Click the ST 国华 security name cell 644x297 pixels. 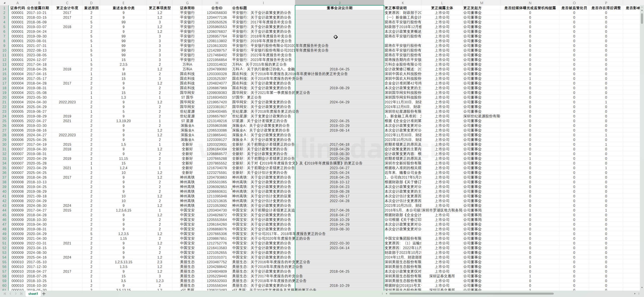pyautogui.click(x=187, y=97)
